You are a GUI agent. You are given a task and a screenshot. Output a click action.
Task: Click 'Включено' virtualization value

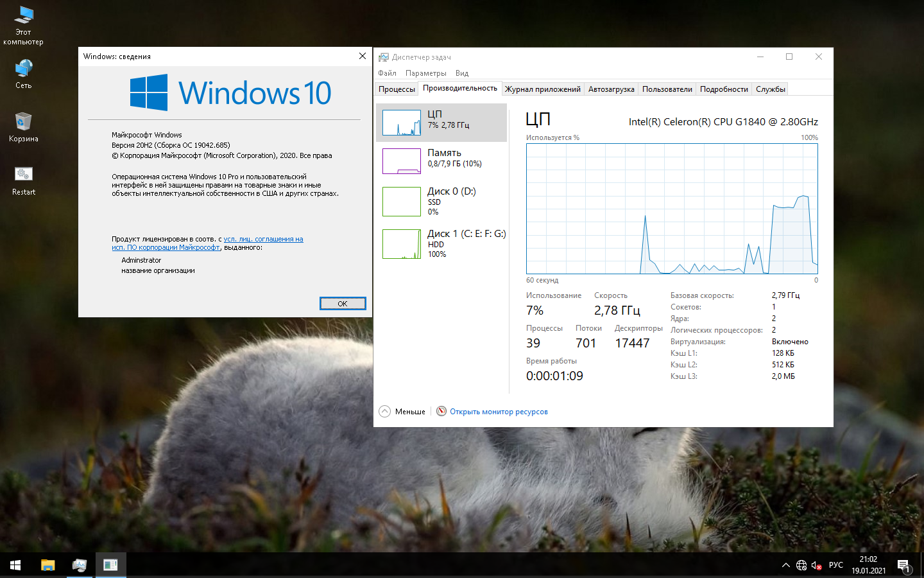click(790, 342)
